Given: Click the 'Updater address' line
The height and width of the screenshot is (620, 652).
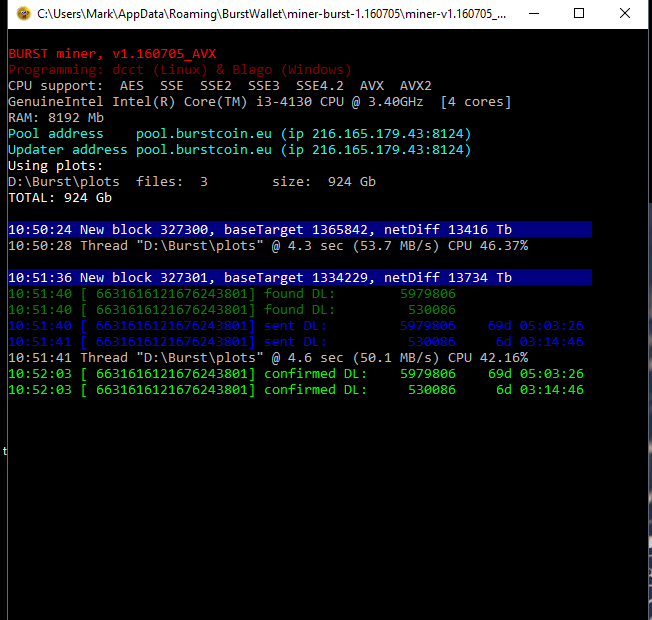Looking at the screenshot, I should coord(240,150).
